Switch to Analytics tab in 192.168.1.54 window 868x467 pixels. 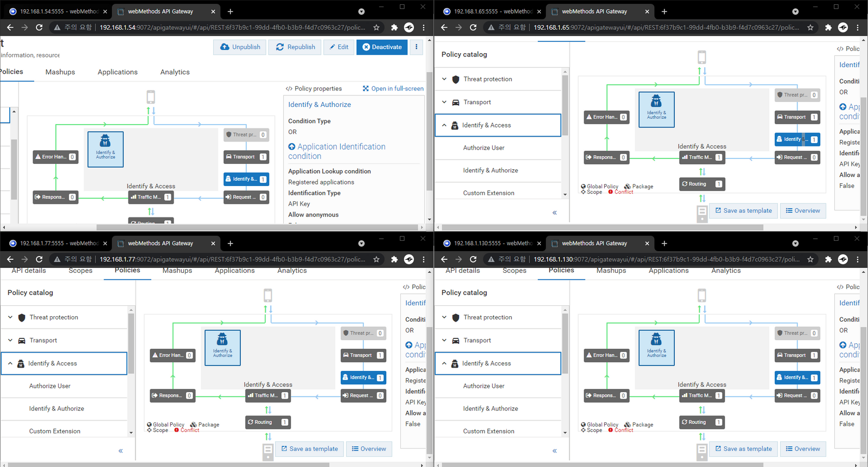point(175,72)
